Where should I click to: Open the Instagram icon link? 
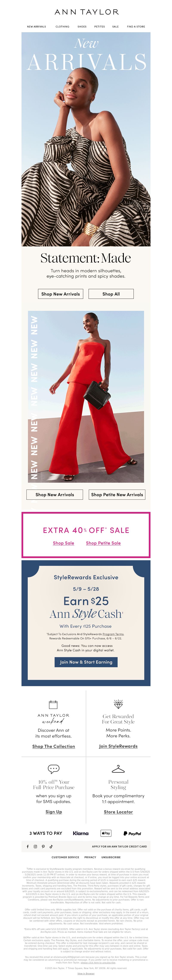coord(35,846)
